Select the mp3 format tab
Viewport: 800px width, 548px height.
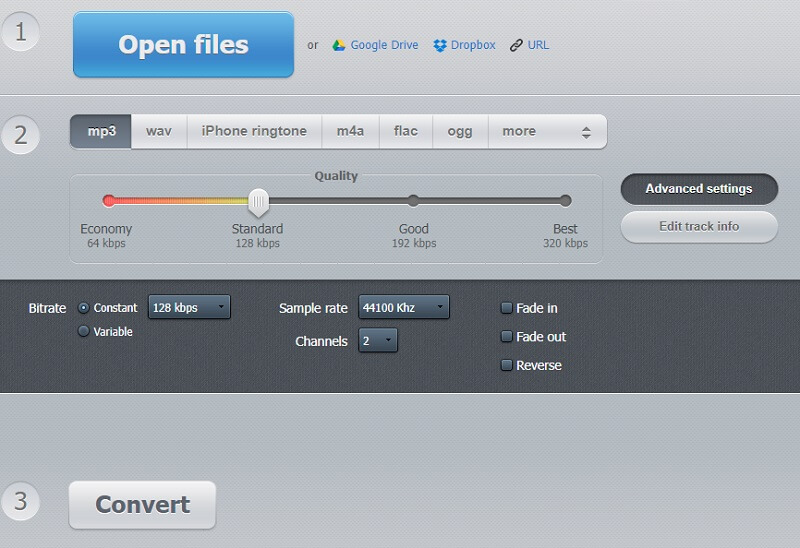[x=101, y=132]
